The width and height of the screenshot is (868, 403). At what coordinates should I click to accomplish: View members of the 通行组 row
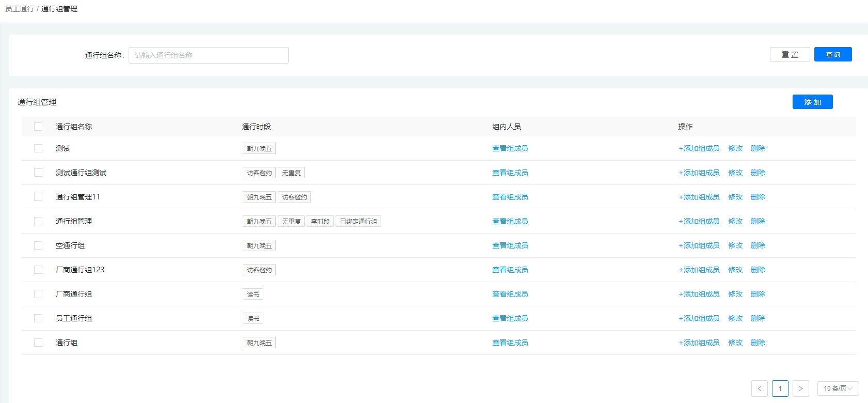click(510, 343)
